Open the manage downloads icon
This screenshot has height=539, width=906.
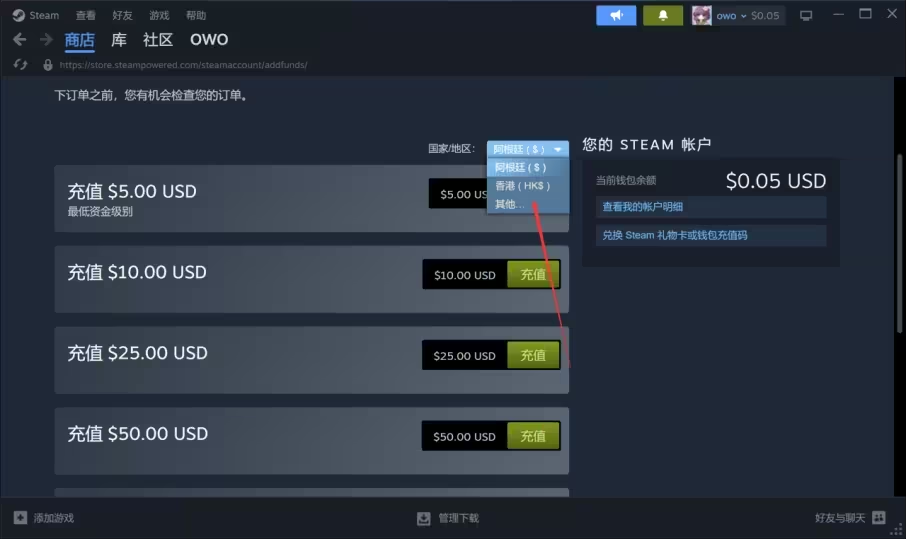coord(424,518)
